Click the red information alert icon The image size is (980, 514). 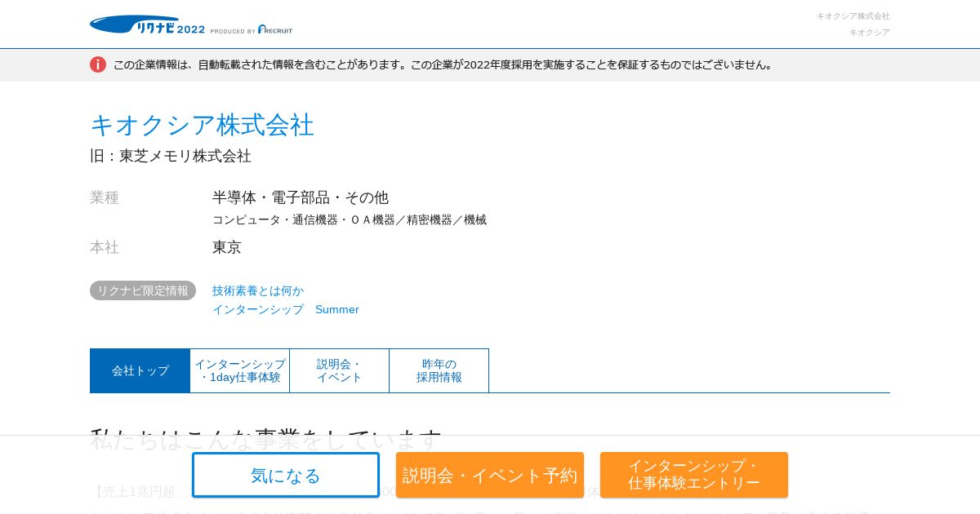(98, 64)
